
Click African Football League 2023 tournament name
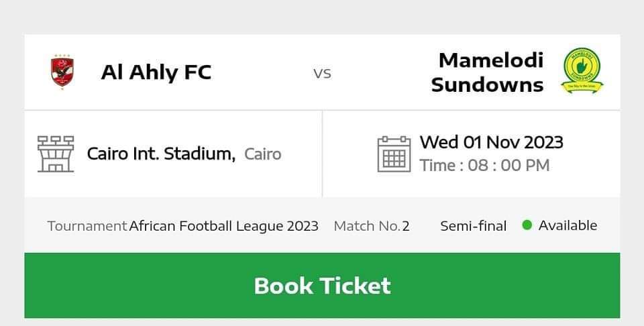(x=223, y=226)
